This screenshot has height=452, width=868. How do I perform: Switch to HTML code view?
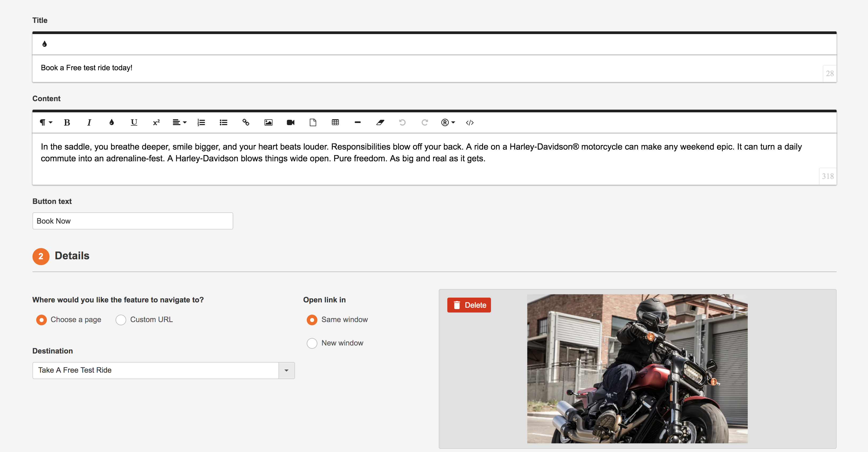point(470,123)
